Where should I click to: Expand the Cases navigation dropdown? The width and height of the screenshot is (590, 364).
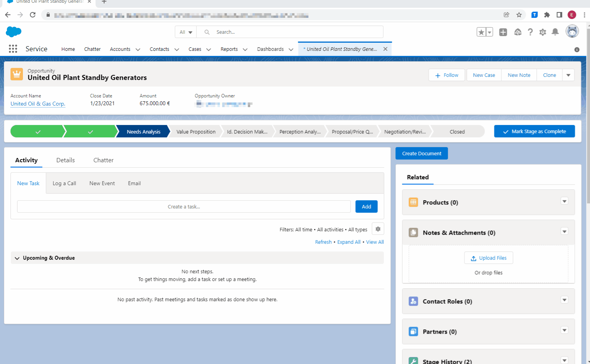[x=209, y=49]
